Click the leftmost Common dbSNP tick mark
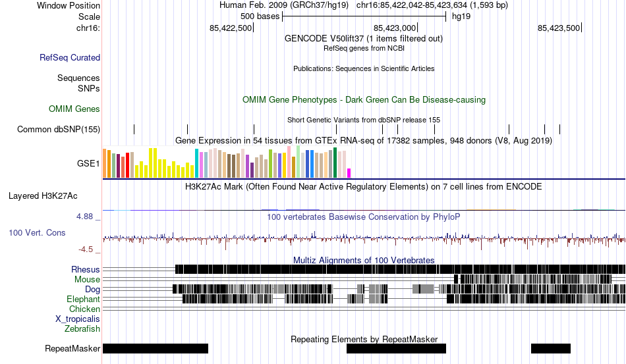Screen dimensions: 626x364 [134, 129]
